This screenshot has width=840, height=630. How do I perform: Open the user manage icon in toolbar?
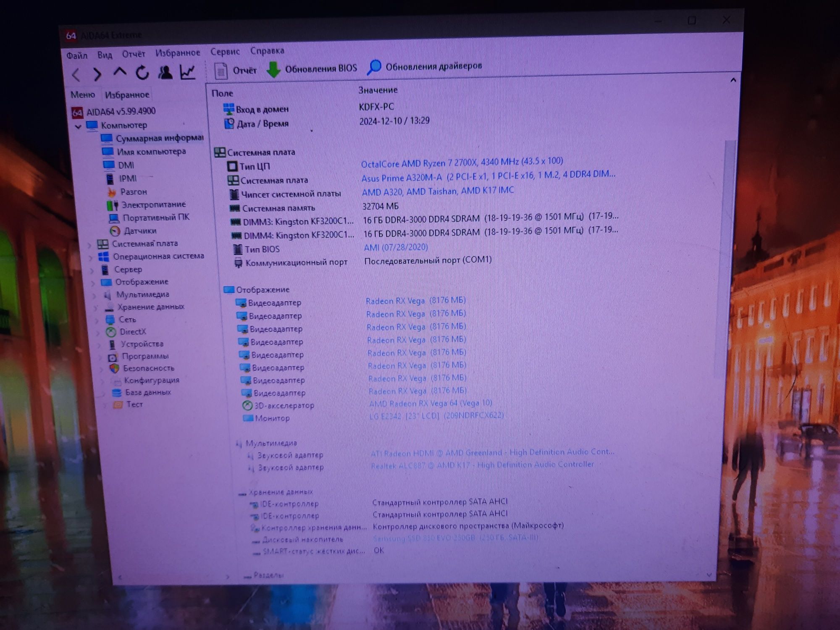[165, 72]
